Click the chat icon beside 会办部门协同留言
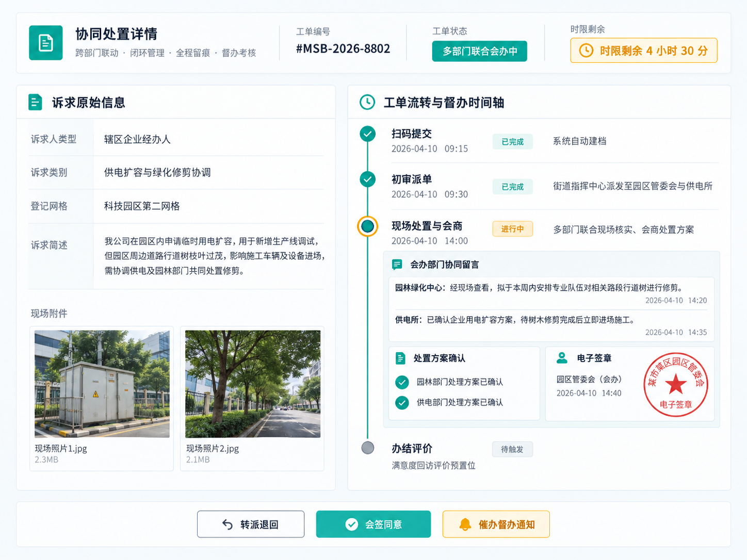 coord(397,265)
